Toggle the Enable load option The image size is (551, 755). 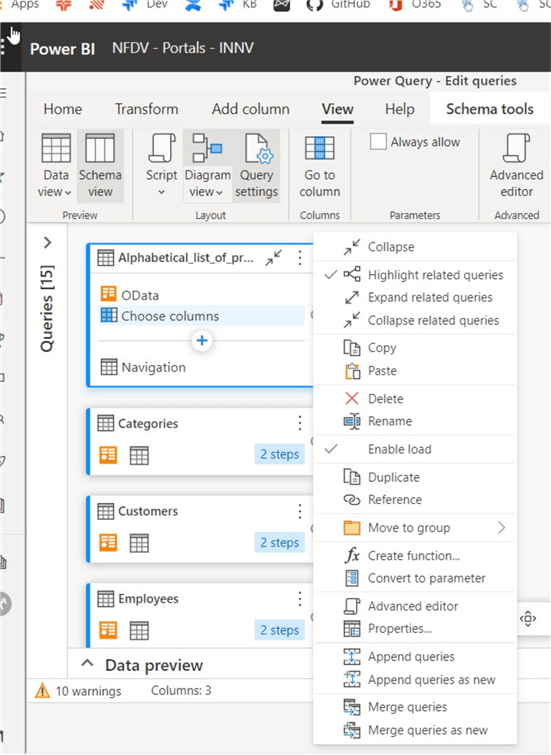(x=415, y=449)
